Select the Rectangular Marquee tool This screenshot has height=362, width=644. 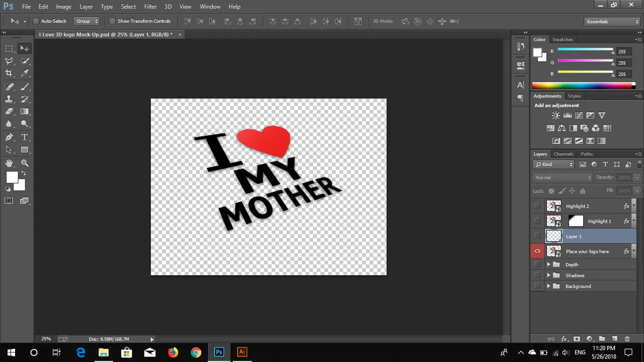click(x=9, y=48)
